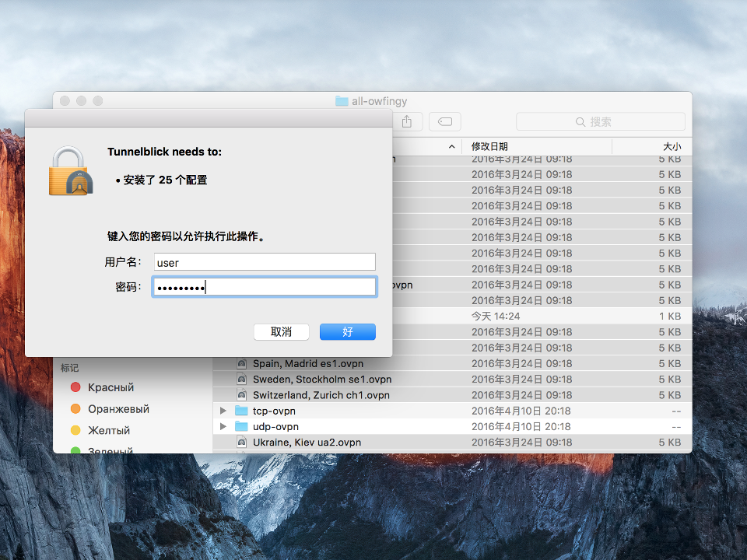747x560 pixels.
Task: Toggle sort order arrow in name column
Action: point(451,147)
